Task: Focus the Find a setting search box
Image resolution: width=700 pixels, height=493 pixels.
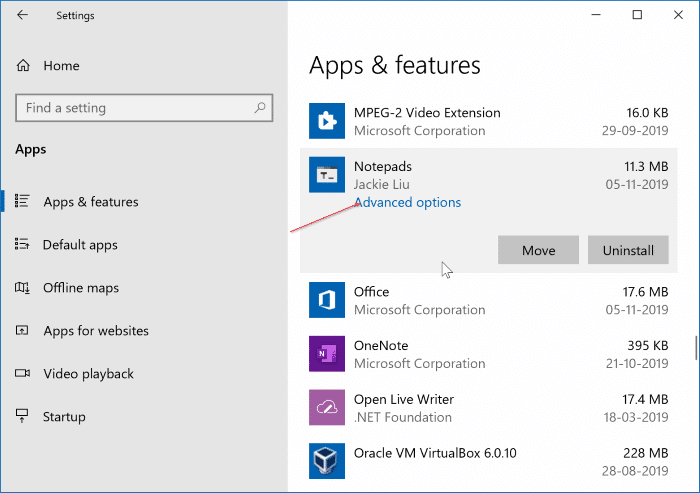Action: pyautogui.click(x=144, y=108)
